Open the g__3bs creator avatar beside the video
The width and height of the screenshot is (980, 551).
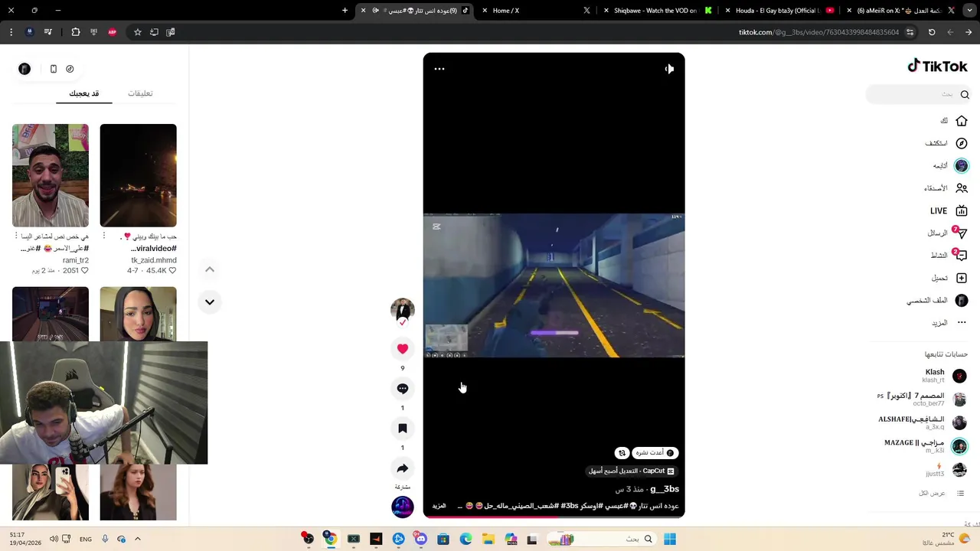coord(403,309)
